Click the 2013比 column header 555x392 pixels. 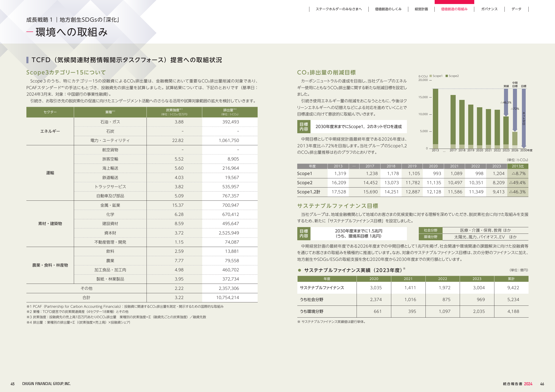518,166
